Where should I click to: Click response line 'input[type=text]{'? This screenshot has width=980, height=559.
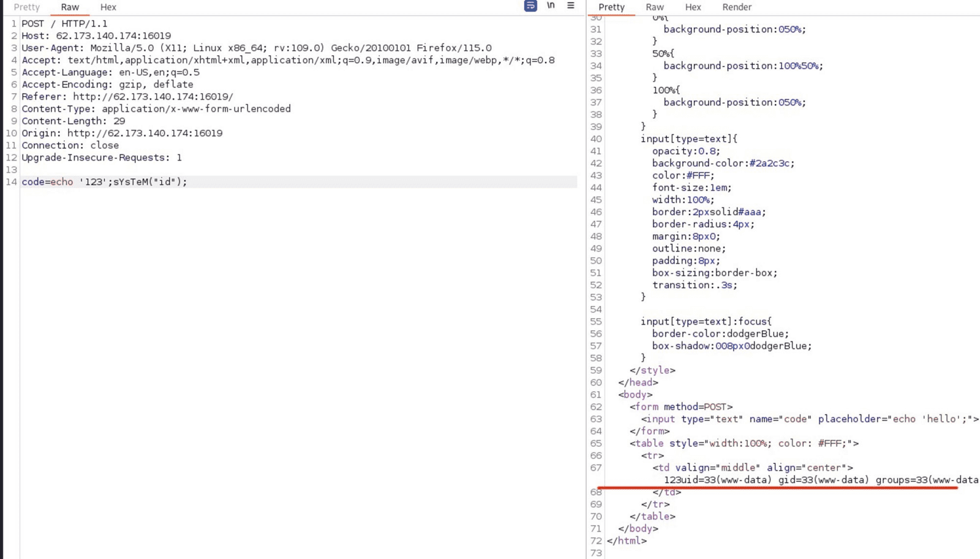point(689,139)
